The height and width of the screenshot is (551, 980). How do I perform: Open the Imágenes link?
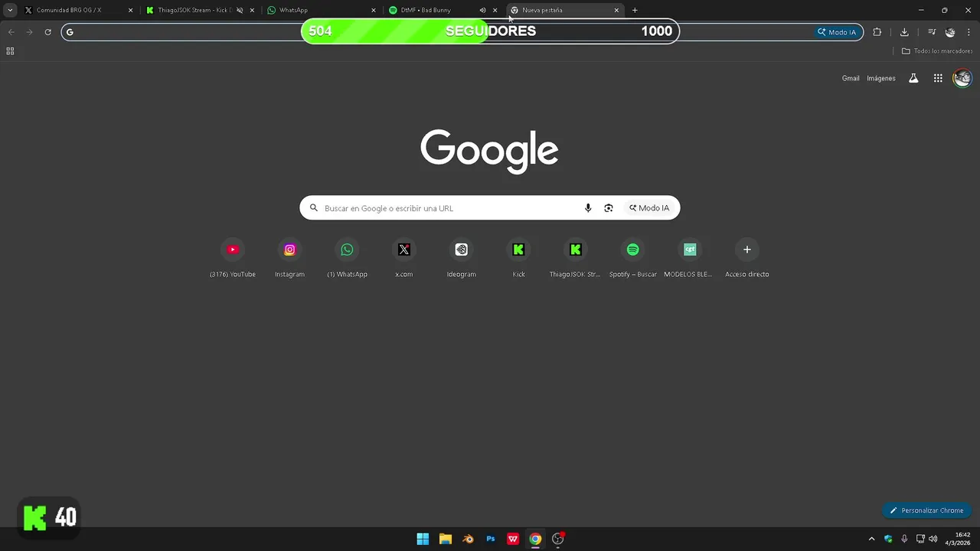[881, 78]
